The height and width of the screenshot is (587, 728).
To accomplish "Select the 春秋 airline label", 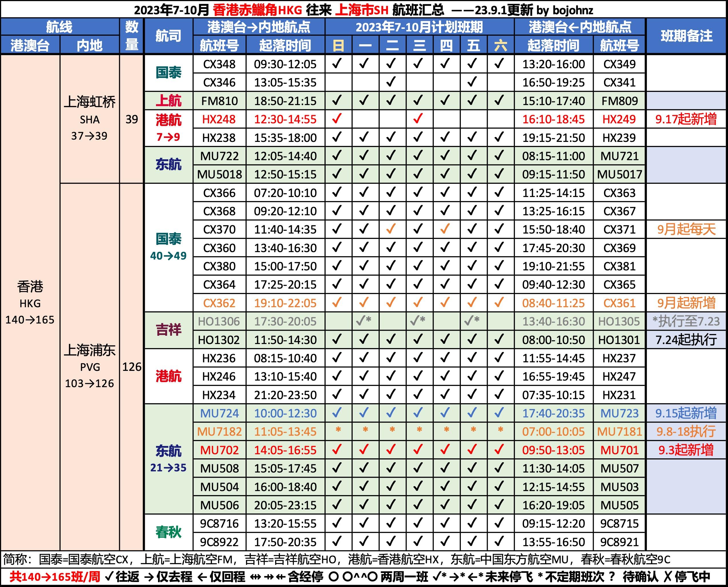I will point(168,532).
